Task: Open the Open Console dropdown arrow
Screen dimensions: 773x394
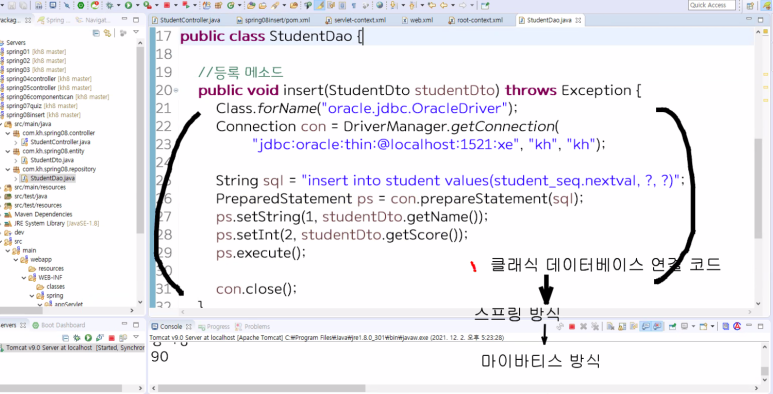Action: [712, 326]
